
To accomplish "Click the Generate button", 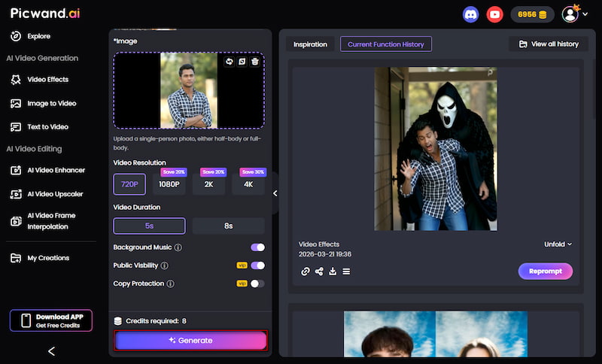I will pos(191,340).
